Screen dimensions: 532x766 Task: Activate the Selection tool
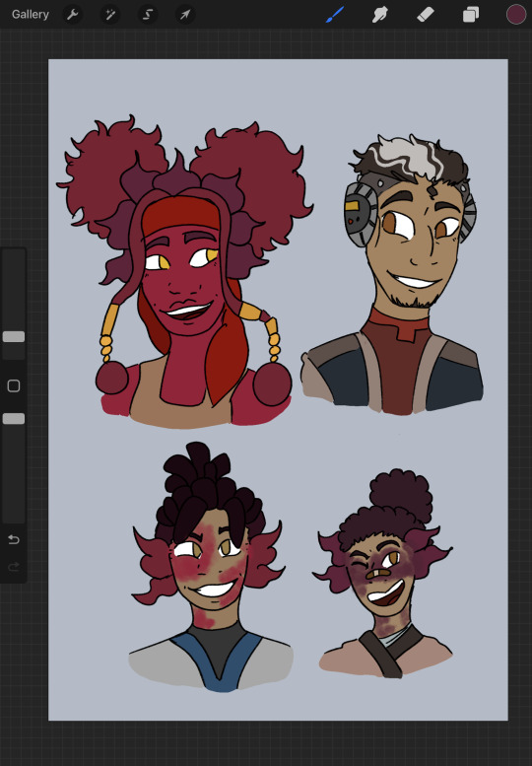[x=148, y=15]
